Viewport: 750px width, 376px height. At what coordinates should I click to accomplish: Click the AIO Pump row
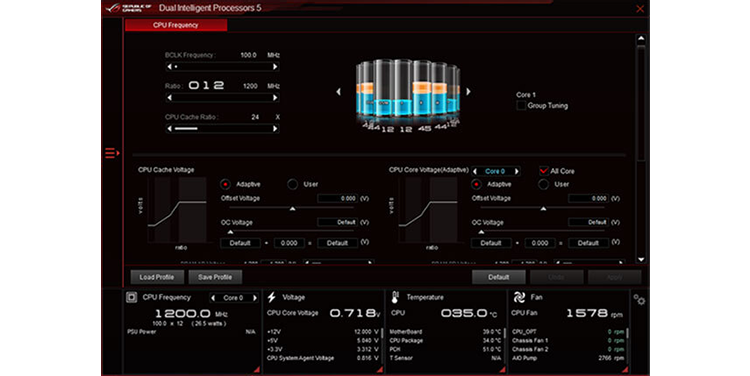point(568,358)
